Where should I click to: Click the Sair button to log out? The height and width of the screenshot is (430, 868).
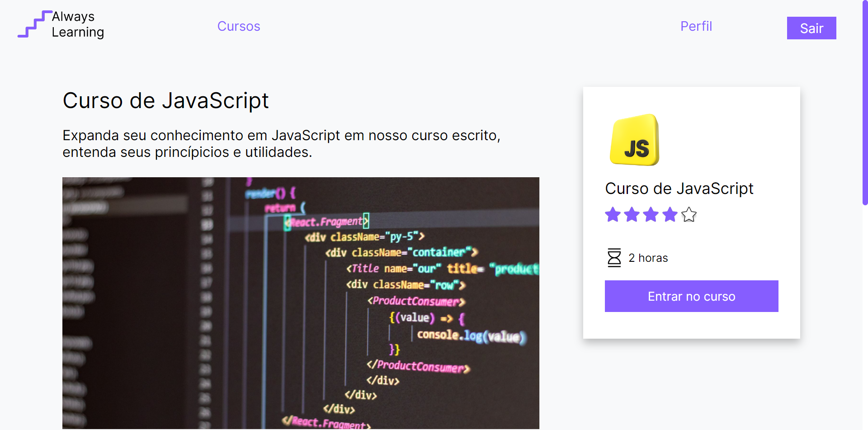click(811, 28)
